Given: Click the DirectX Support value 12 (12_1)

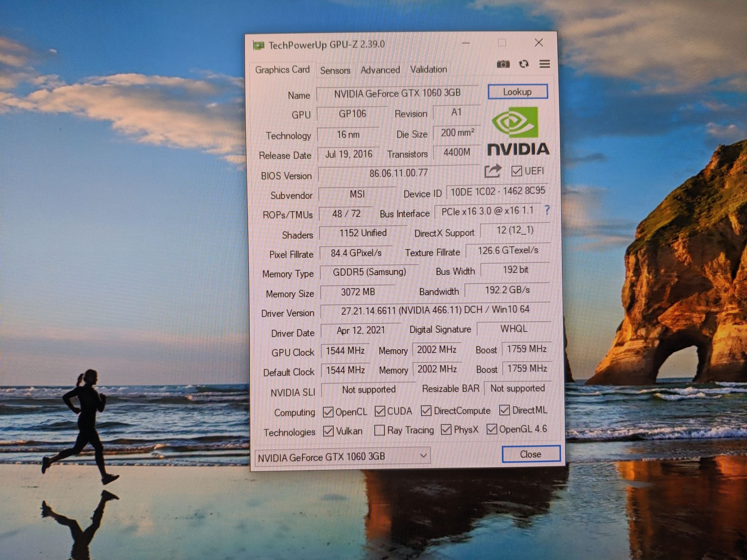Looking at the screenshot, I should [515, 230].
